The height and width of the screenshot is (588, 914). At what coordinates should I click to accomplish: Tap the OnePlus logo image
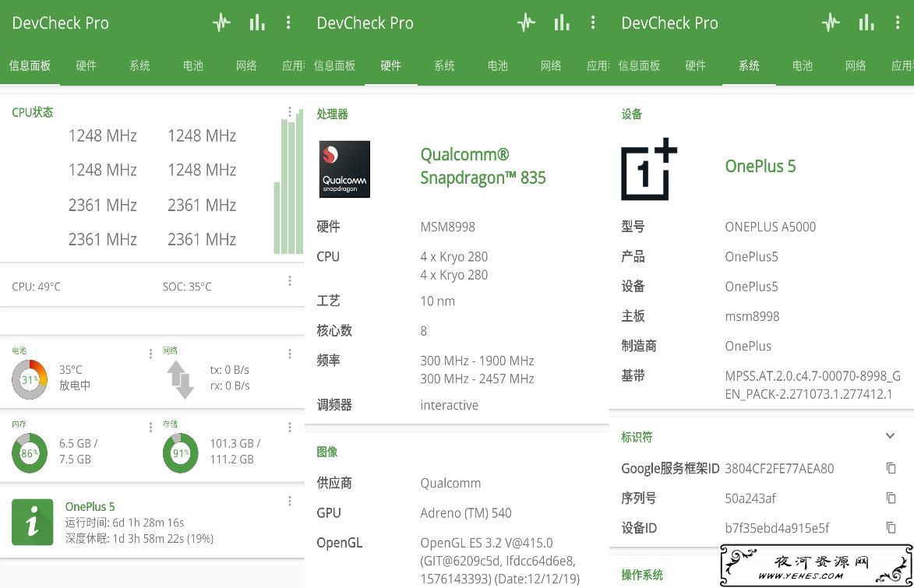(x=649, y=169)
